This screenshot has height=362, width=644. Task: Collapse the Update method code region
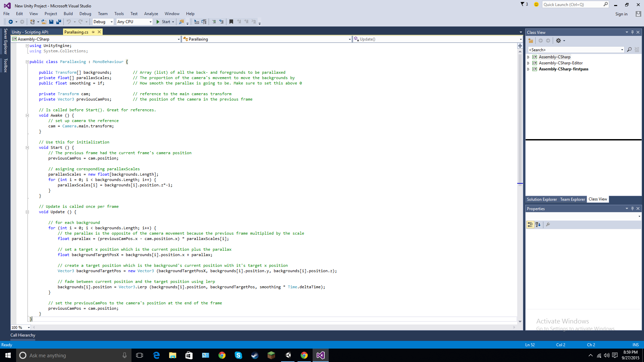pyautogui.click(x=27, y=212)
